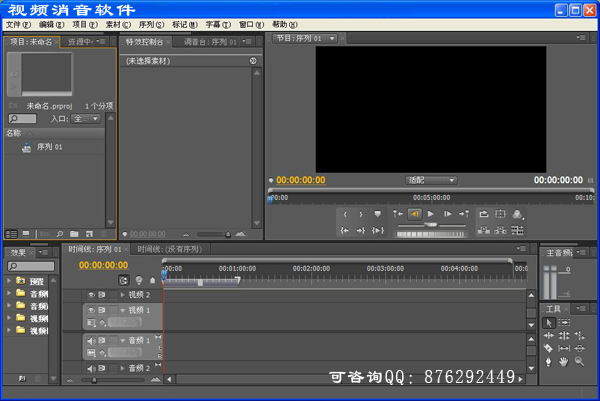The width and height of the screenshot is (600, 401).
Task: Switch project panel to list view
Action: (11, 234)
